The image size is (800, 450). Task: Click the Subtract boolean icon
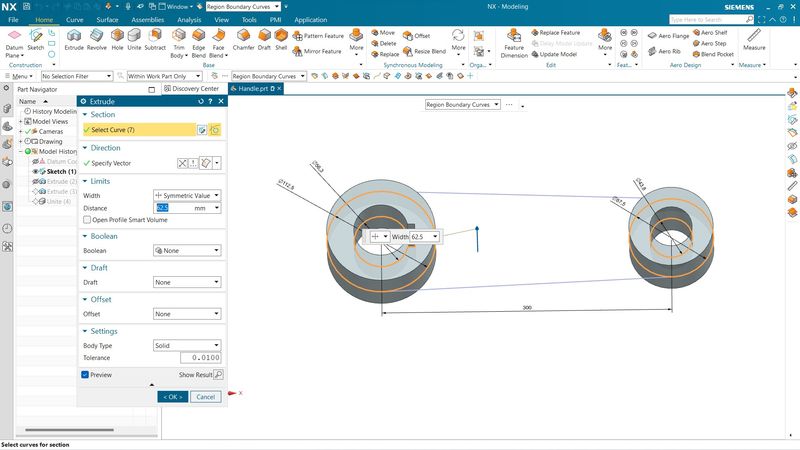click(155, 39)
